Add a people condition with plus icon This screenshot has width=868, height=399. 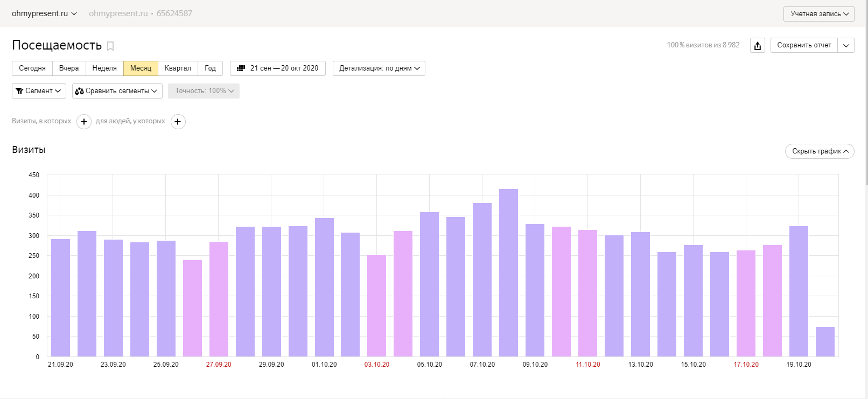[x=178, y=122]
